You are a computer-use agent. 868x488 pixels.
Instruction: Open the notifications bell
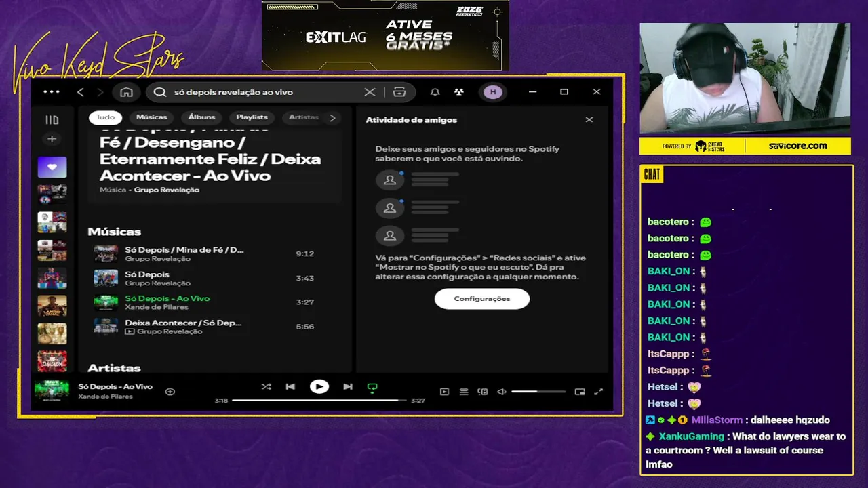435,92
